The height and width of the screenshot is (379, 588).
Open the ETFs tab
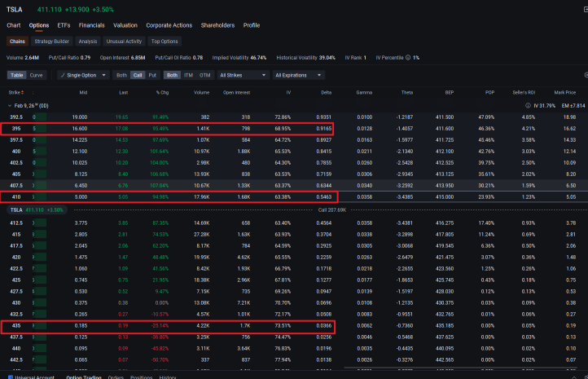tap(64, 25)
